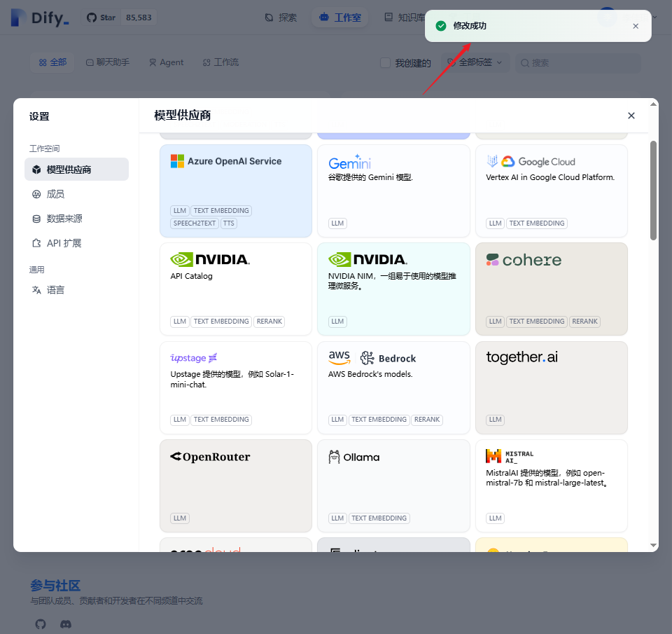This screenshot has height=634, width=672.
Task: Open the GitHub community icon link
Action: 41,624
